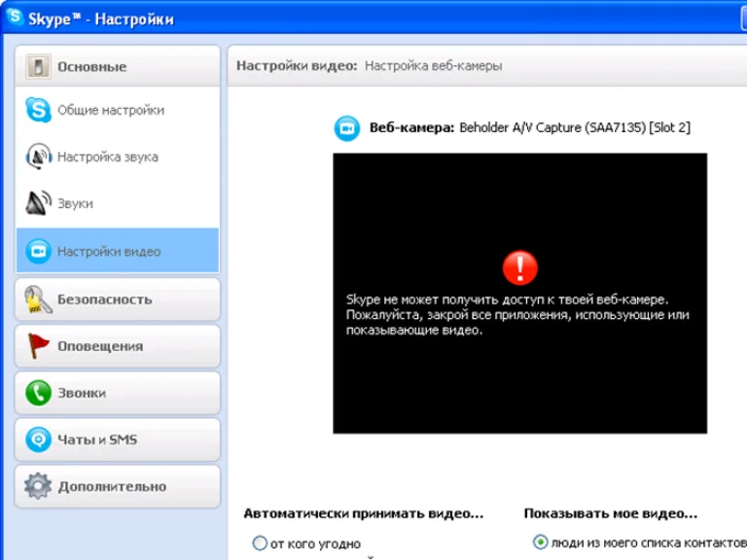Image resolution: width=747 pixels, height=560 pixels.
Task: Click the webcam icon beside Веб-камера label
Action: pos(347,128)
